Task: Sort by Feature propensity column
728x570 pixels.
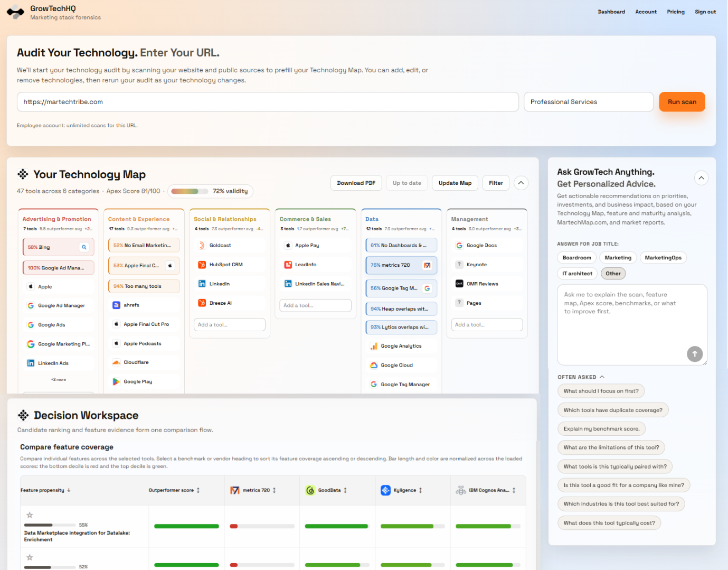Action: coord(45,490)
